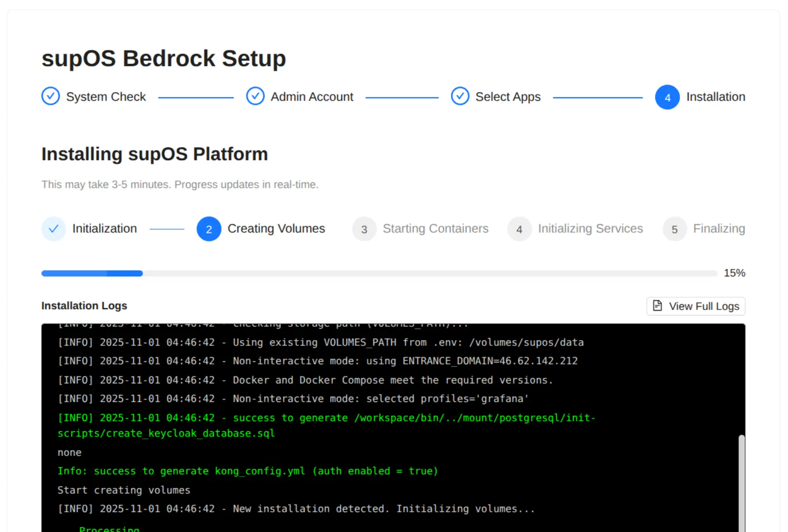Select the Admin Account step label
The width and height of the screenshot is (788, 532).
coord(311,96)
